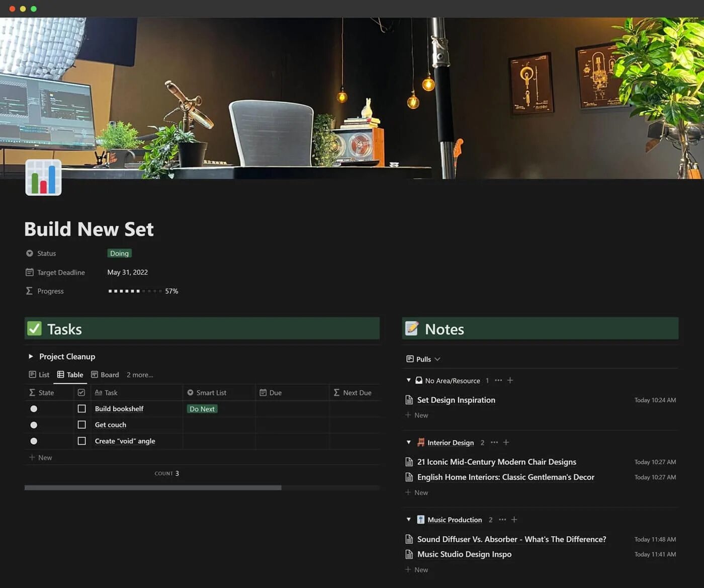This screenshot has height=588, width=704.
Task: Click the Target Deadline calendar icon
Action: point(29,272)
